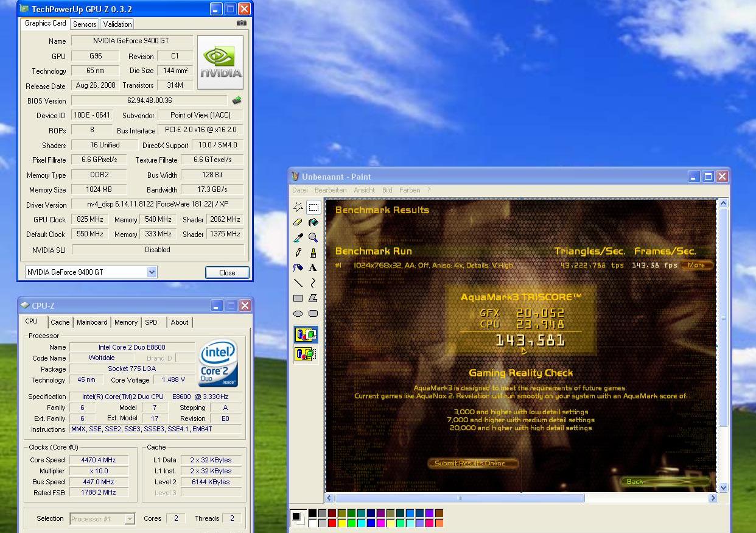Click the Core Speed 4470.4 MHz value

coord(98,460)
